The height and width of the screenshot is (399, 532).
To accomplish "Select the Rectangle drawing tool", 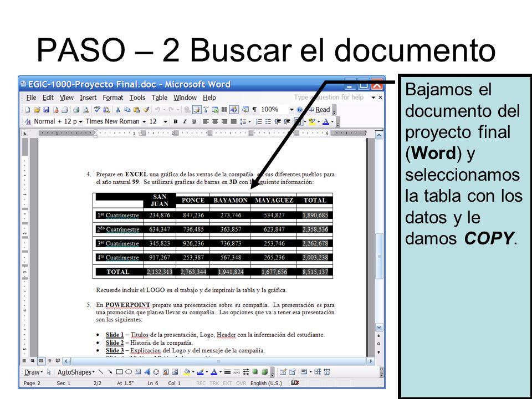I will pyautogui.click(x=120, y=372).
